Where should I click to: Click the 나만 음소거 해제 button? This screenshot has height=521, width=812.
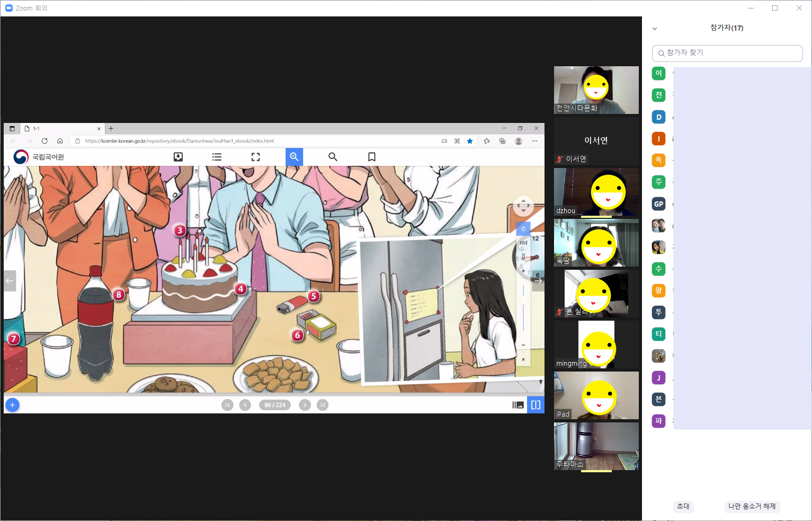click(752, 506)
